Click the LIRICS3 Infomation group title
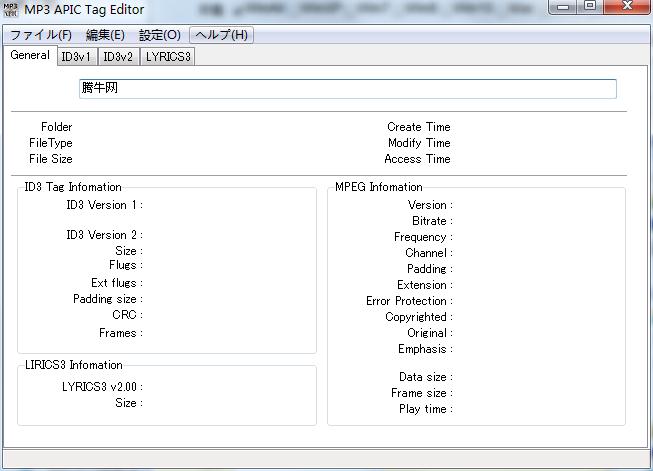This screenshot has height=471, width=653. point(74,365)
